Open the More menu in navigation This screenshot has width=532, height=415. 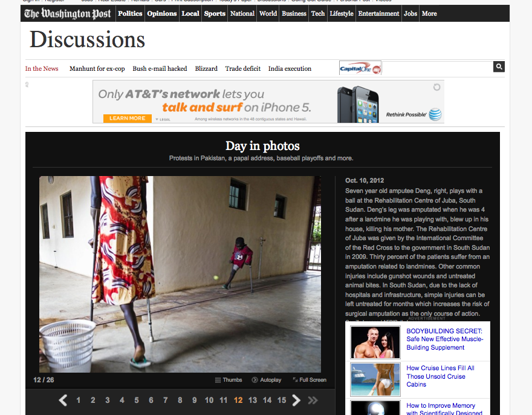tap(429, 13)
